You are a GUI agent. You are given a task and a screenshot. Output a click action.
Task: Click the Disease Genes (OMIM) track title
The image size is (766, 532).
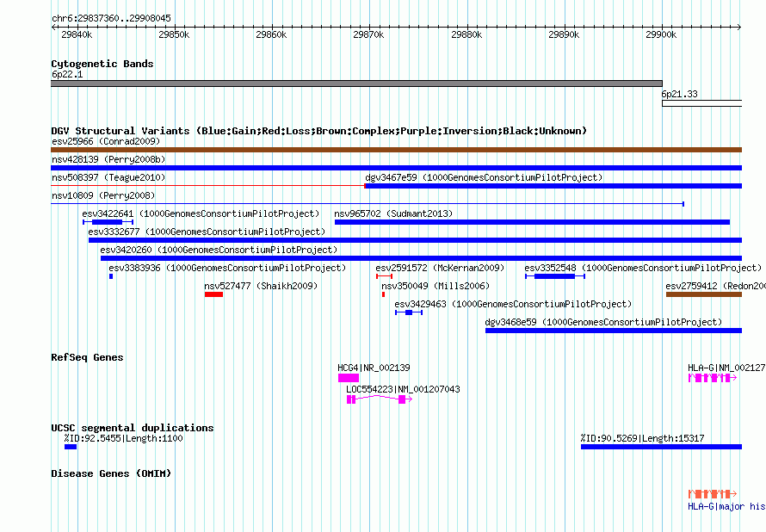point(111,473)
